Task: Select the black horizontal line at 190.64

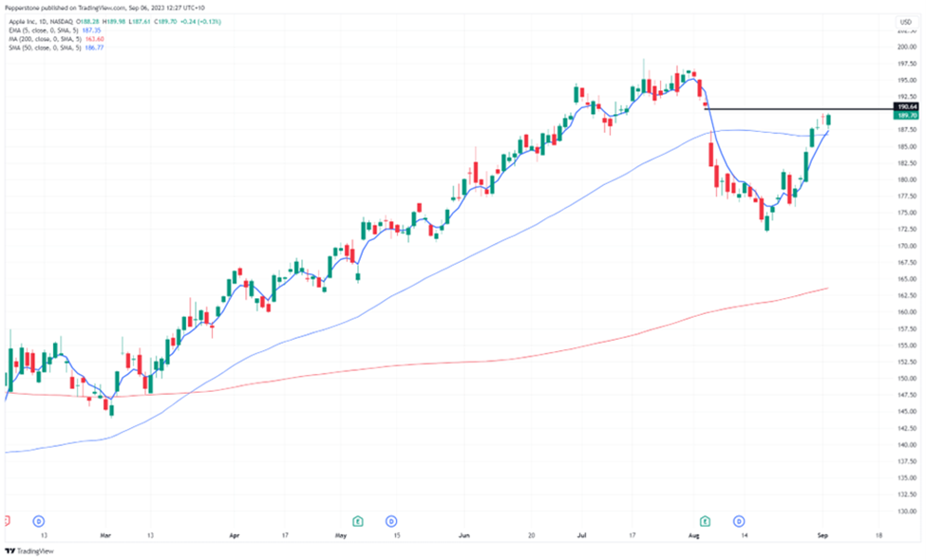Action: [798, 109]
